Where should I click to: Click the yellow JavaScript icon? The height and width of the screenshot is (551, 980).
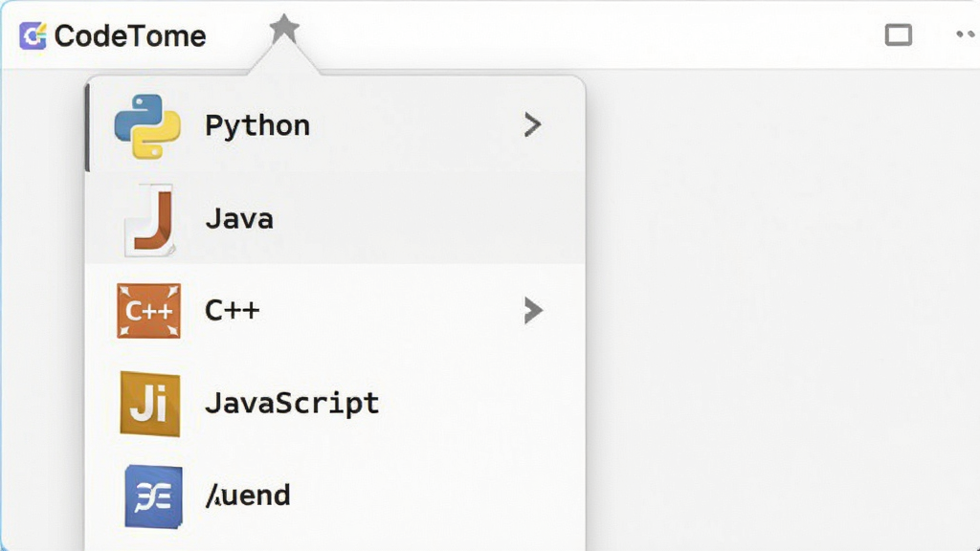[x=150, y=404]
